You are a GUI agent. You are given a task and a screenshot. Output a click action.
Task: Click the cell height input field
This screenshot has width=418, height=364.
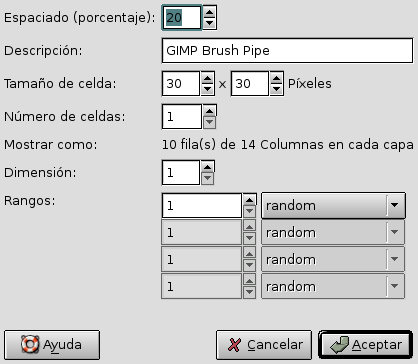[250, 84]
